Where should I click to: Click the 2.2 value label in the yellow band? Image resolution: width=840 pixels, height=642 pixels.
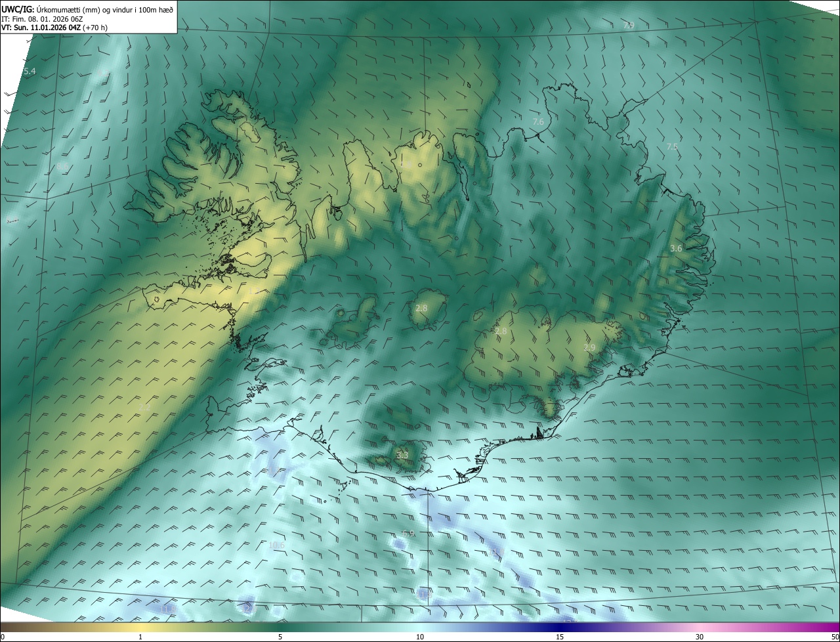pos(145,407)
